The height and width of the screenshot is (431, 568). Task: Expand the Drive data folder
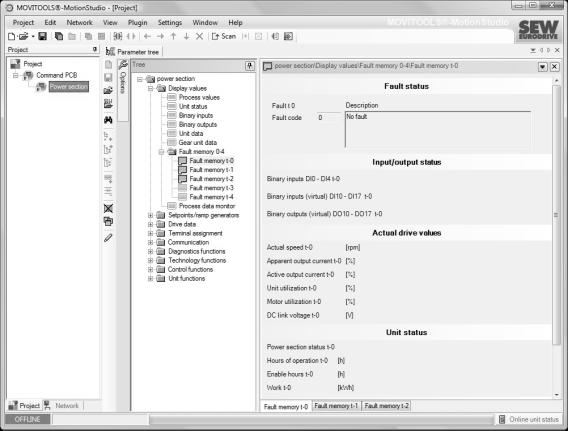pos(150,224)
